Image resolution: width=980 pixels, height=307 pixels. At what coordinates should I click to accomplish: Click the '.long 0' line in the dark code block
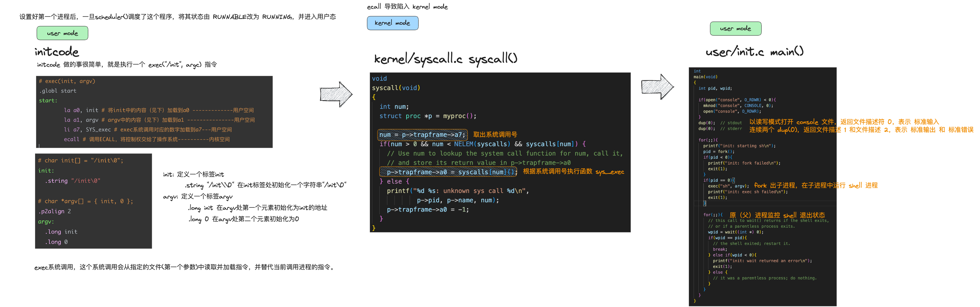click(56, 242)
